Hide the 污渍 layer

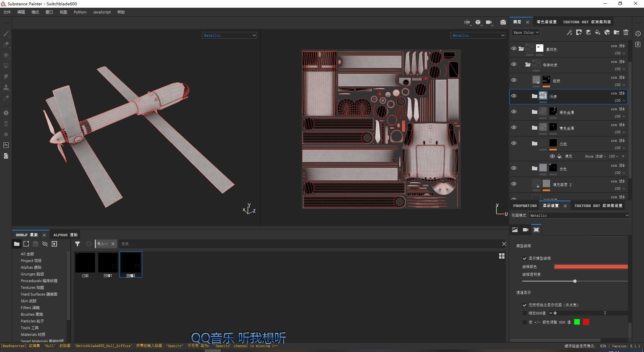514,96
